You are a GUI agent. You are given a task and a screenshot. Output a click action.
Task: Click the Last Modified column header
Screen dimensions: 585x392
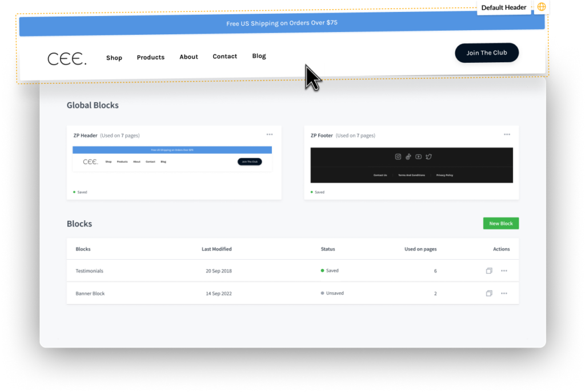pyautogui.click(x=217, y=249)
